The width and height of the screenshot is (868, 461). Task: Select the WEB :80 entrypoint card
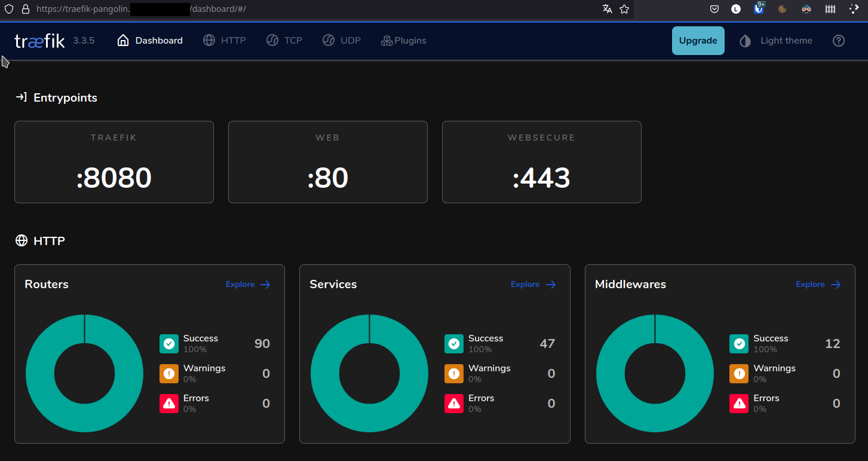point(328,162)
